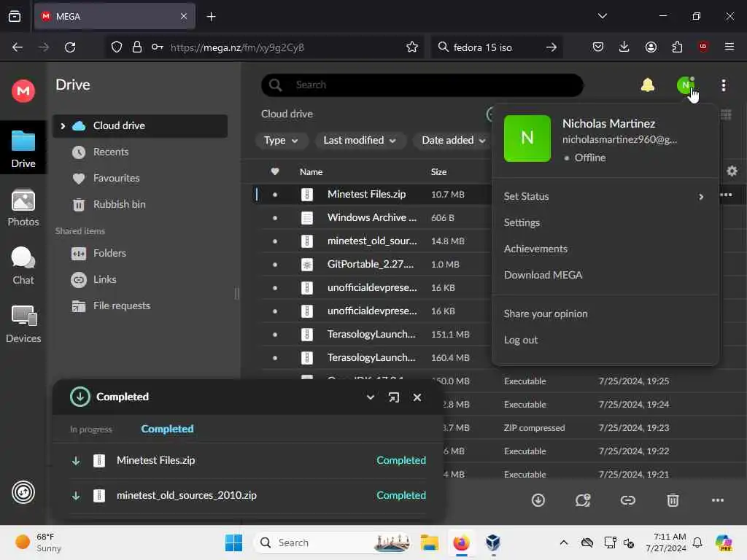Click the MEGA logo icon in sidebar

pyautogui.click(x=23, y=91)
